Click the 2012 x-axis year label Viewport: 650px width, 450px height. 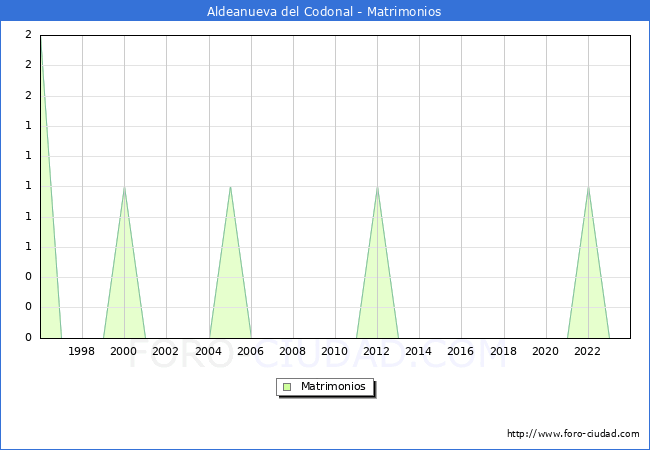[x=377, y=351]
